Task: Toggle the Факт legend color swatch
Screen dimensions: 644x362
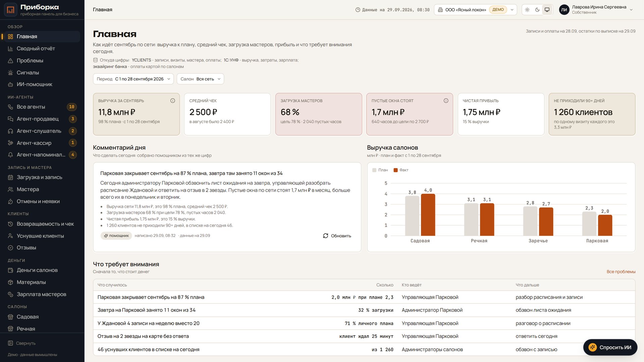Action: pyautogui.click(x=395, y=170)
